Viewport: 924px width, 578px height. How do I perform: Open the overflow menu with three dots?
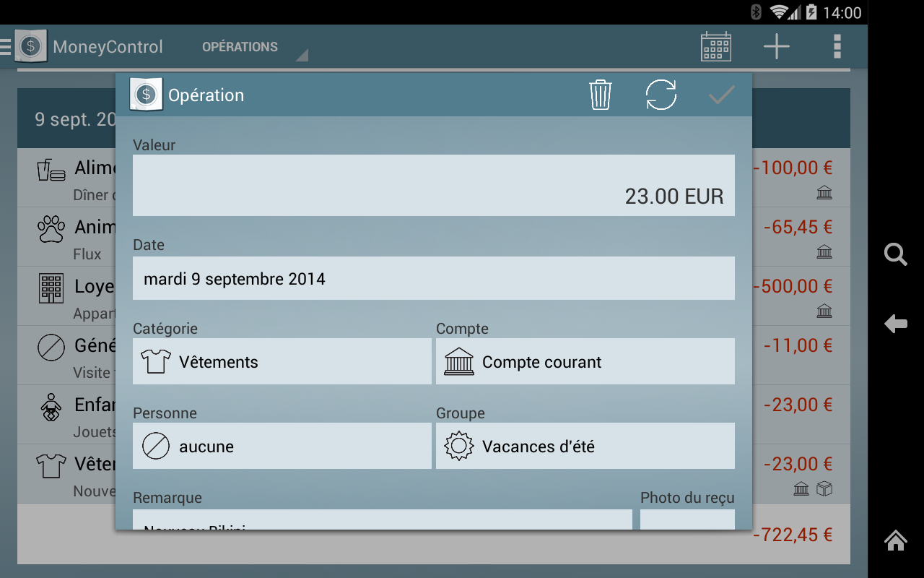coord(837,46)
